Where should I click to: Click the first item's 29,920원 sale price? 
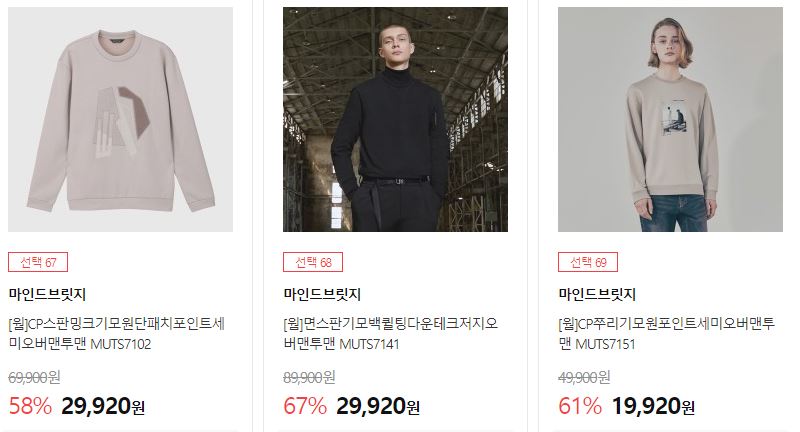[x=104, y=406]
